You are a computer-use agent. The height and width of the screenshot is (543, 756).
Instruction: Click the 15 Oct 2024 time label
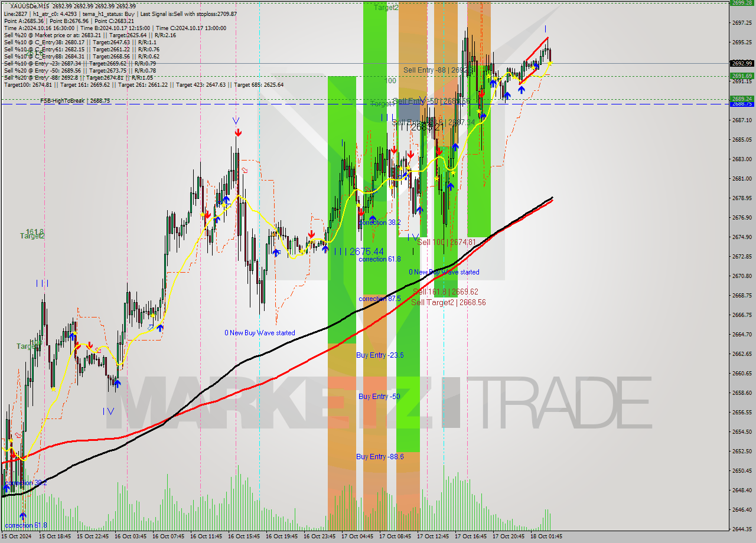point(17,537)
